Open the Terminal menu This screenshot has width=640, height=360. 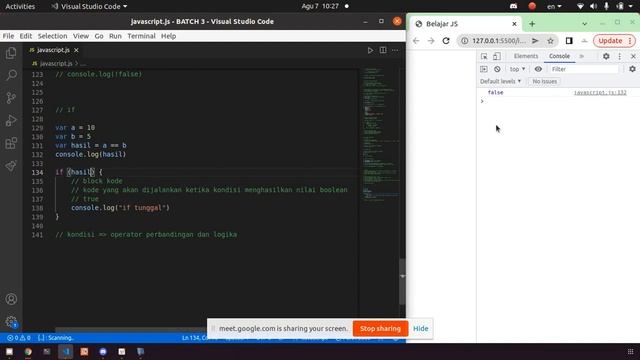(x=141, y=36)
